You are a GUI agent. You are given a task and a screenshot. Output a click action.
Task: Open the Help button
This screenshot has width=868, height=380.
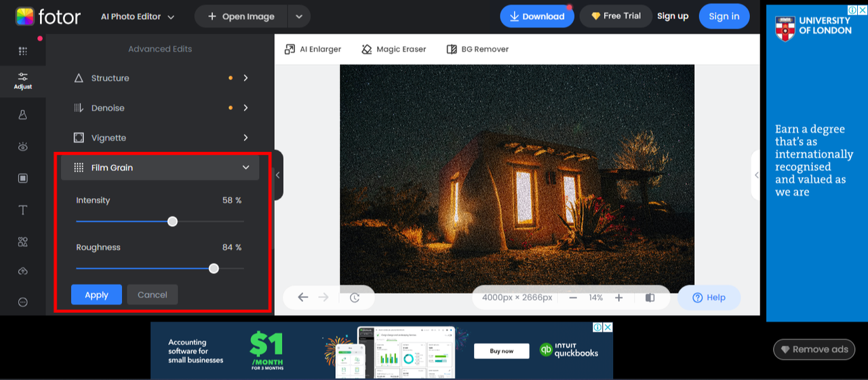[709, 297]
